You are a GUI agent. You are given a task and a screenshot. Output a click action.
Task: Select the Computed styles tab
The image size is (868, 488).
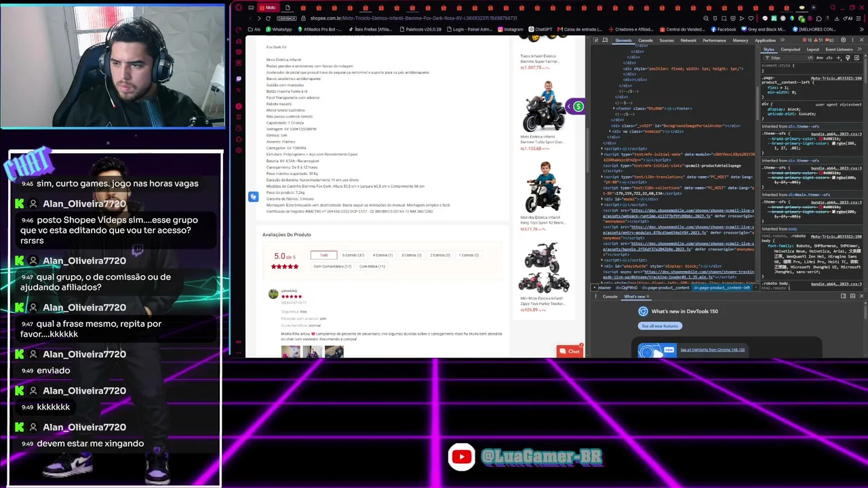coord(790,49)
